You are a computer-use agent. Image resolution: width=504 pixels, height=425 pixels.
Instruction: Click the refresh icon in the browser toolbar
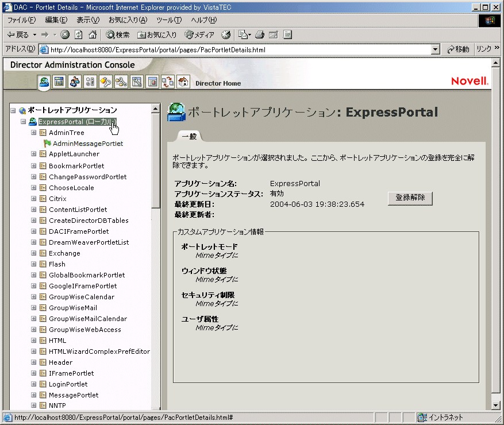[x=79, y=34]
